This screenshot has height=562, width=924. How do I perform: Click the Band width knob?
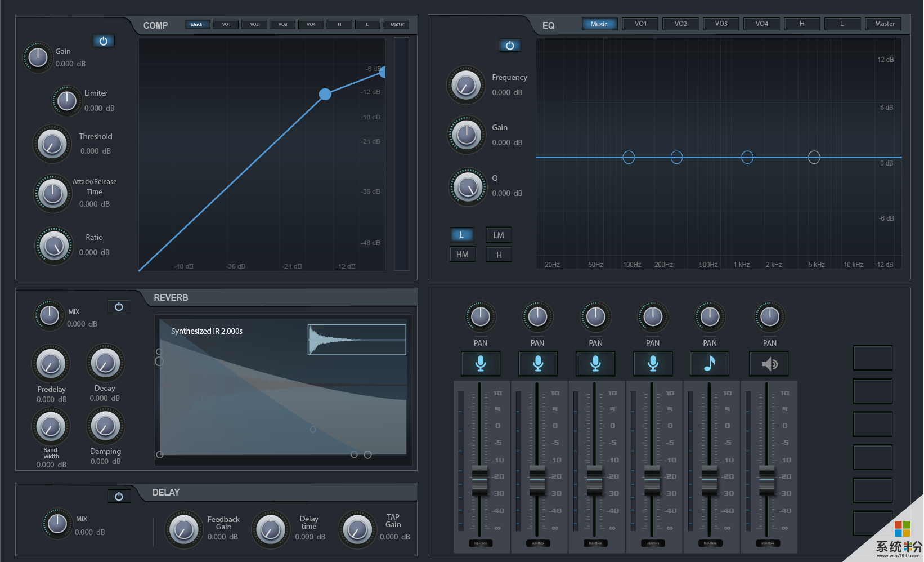[51, 427]
